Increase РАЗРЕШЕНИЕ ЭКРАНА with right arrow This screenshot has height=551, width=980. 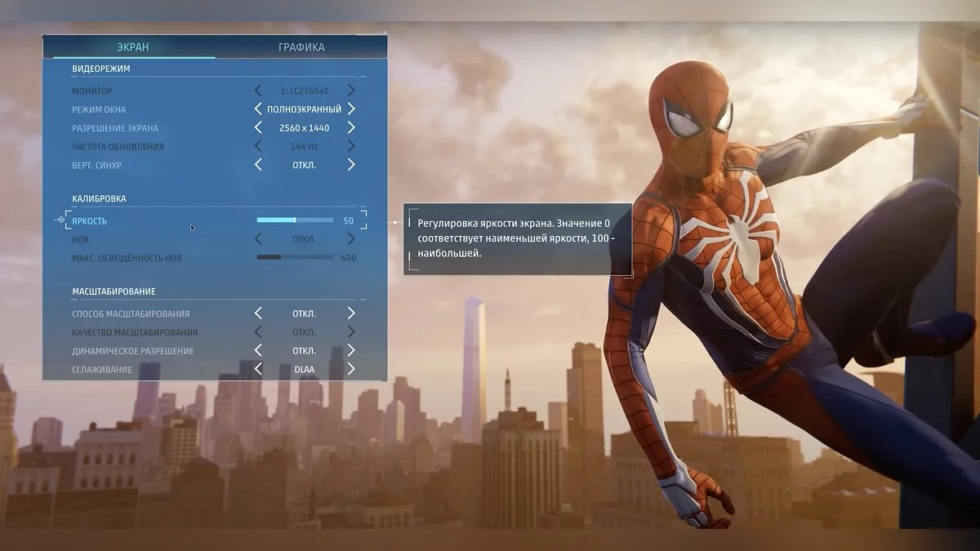[x=351, y=127]
